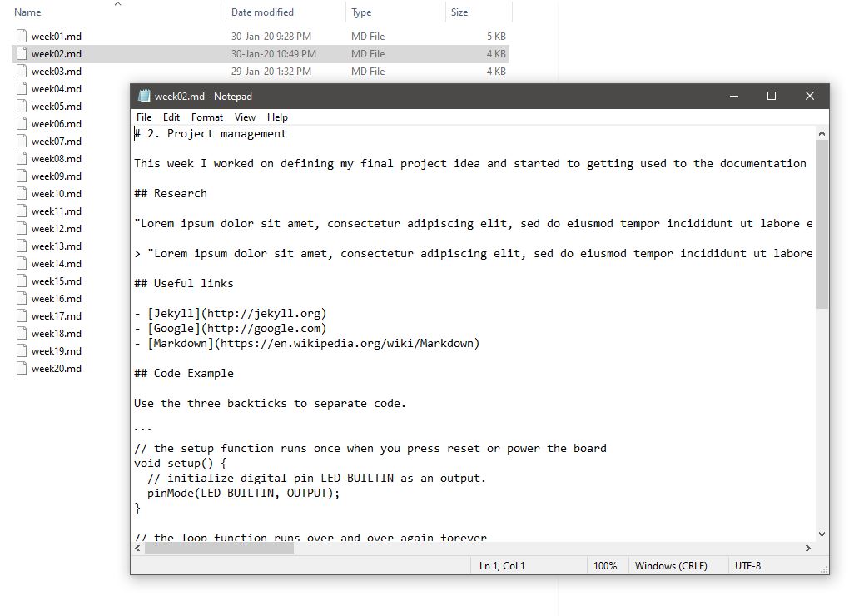Image resolution: width=864 pixels, height=616 pixels.
Task: Sort files by Date modified column header
Action: coord(262,12)
